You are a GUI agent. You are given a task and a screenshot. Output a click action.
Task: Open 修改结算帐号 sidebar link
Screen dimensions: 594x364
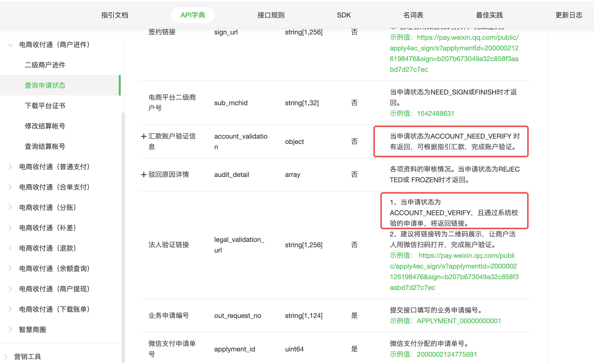coord(45,126)
